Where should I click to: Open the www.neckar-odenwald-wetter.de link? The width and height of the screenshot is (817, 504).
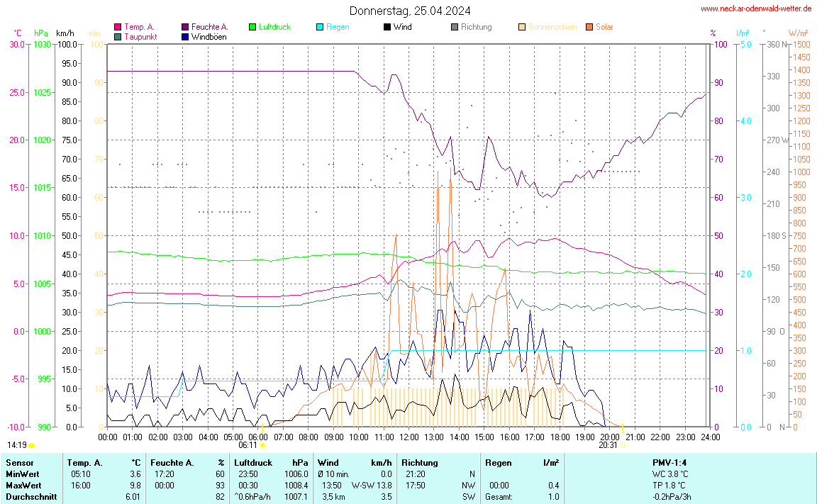coord(755,9)
